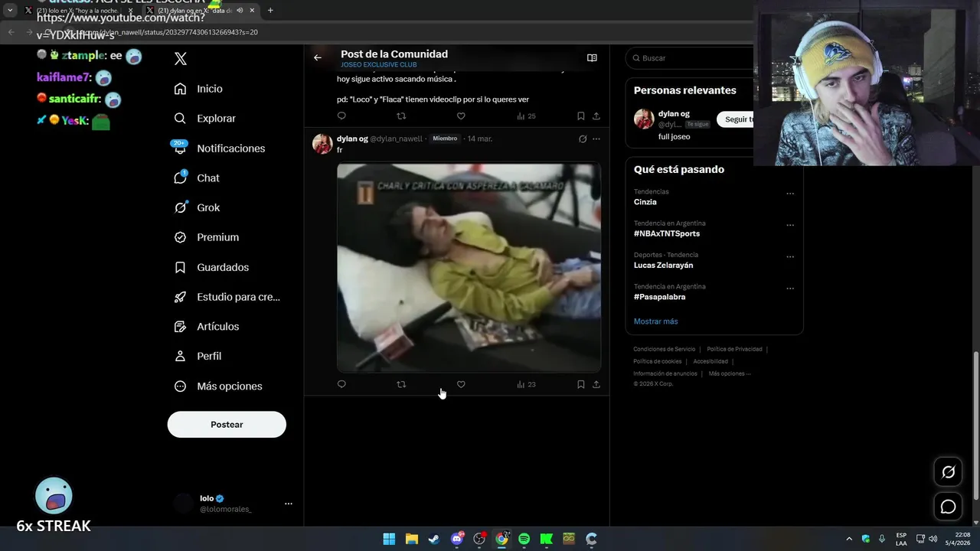
Task: Open the #NBAxTNTSports trend
Action: coord(667,233)
